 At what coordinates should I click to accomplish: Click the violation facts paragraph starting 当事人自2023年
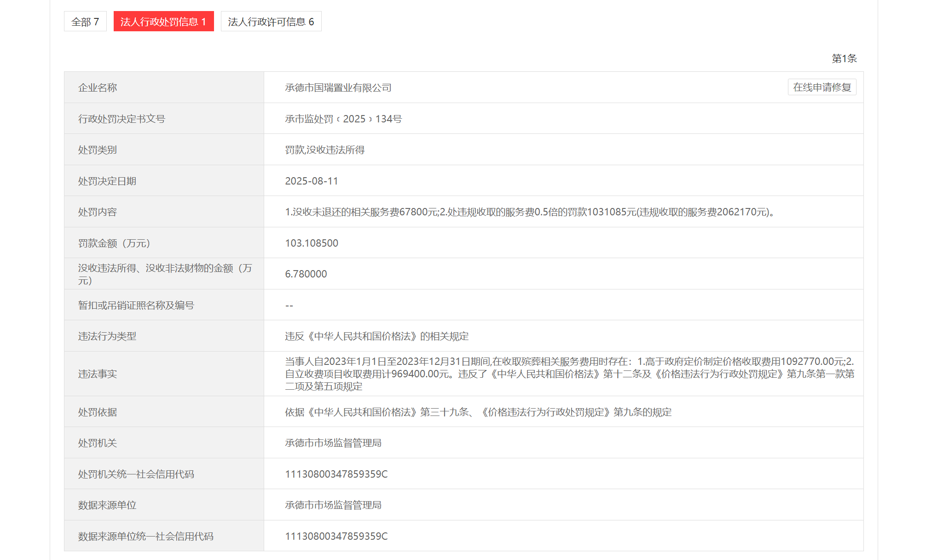click(570, 374)
